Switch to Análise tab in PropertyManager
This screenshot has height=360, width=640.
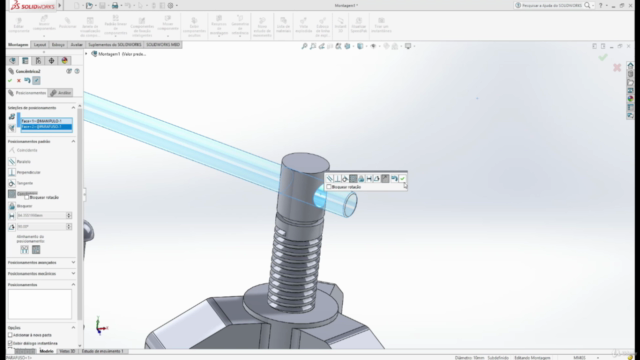[x=60, y=93]
